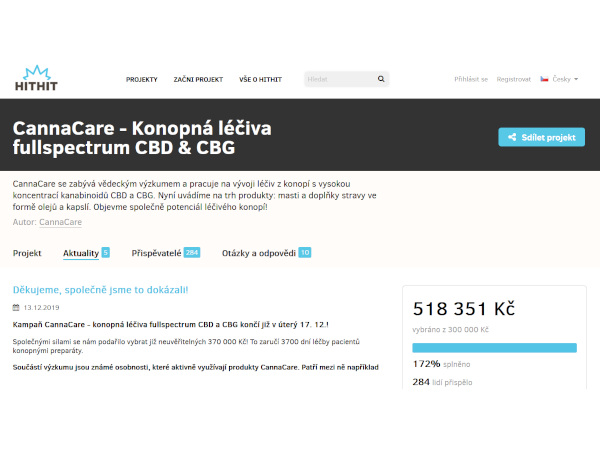Open the Projekty menu item

pyautogui.click(x=141, y=79)
